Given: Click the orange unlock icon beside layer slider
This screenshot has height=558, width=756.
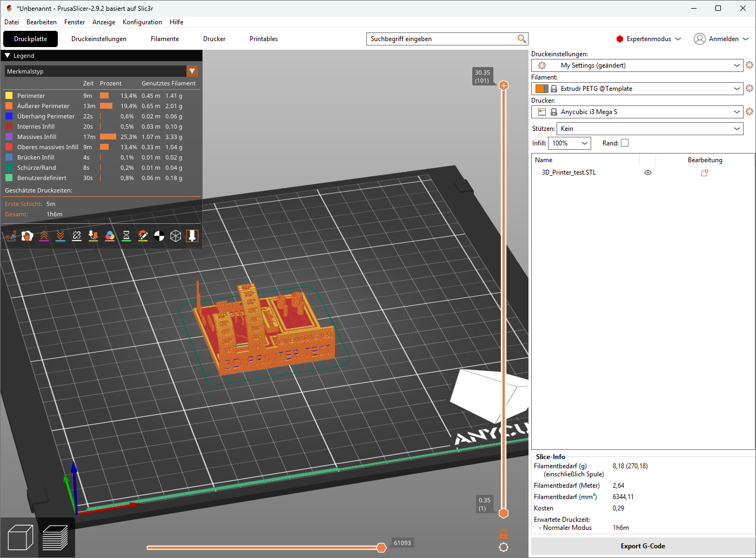Looking at the screenshot, I should (x=504, y=534).
